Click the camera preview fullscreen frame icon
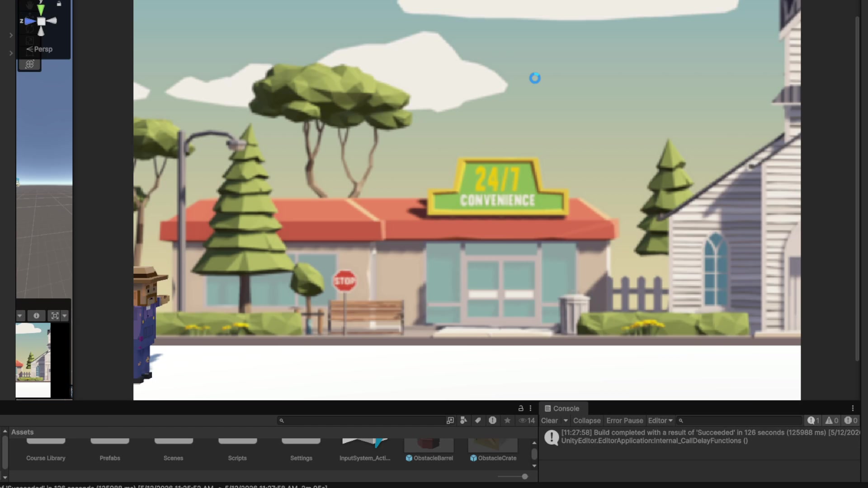Viewport: 868px width, 488px height. click(x=55, y=316)
